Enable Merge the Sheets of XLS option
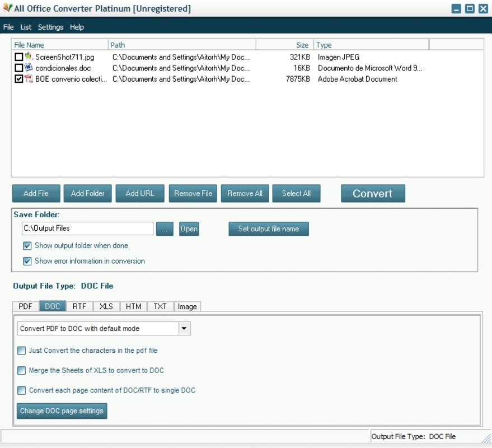492x448 pixels. pyautogui.click(x=21, y=371)
